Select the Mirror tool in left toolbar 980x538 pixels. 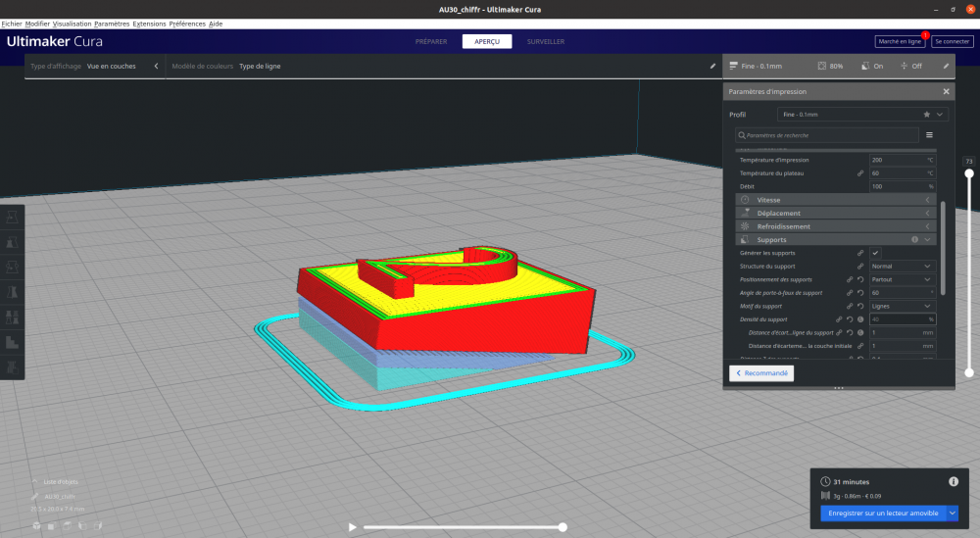click(12, 292)
